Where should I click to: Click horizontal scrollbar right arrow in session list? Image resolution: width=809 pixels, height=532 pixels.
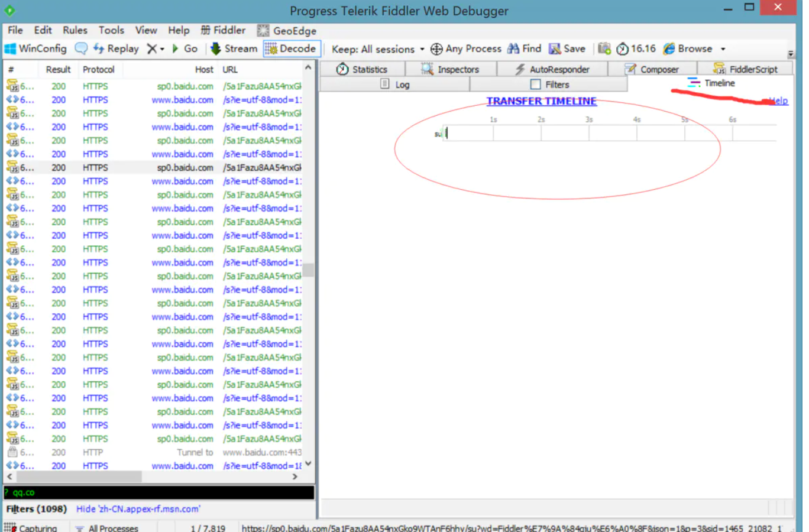click(x=295, y=476)
